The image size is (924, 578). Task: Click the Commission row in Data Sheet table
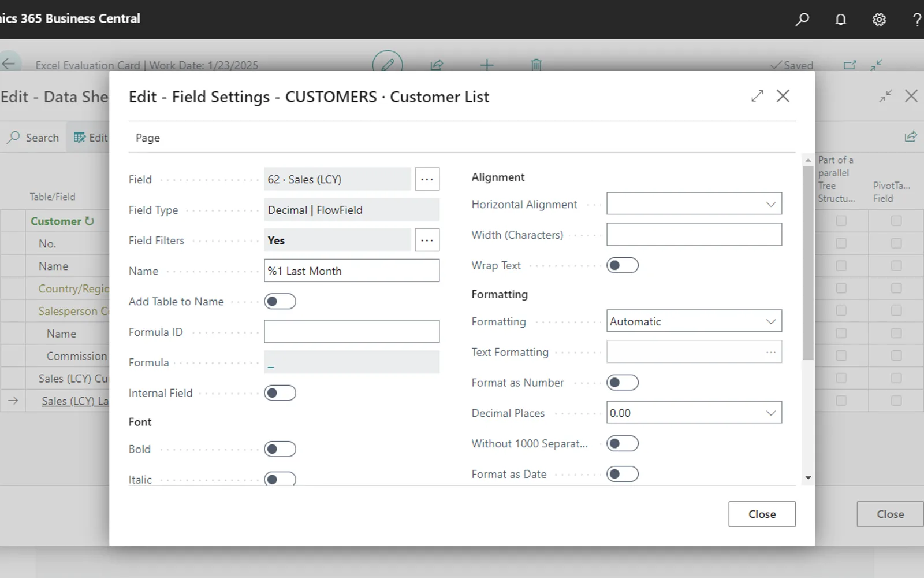(55, 356)
